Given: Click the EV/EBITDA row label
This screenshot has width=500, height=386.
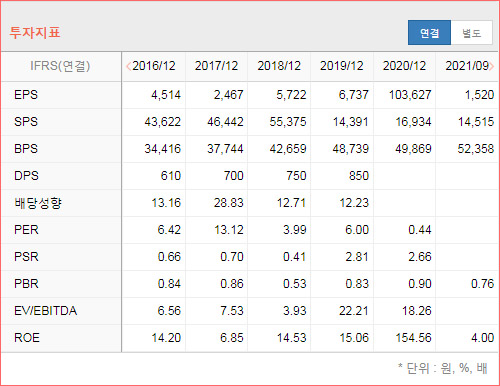Looking at the screenshot, I should pyautogui.click(x=46, y=311).
